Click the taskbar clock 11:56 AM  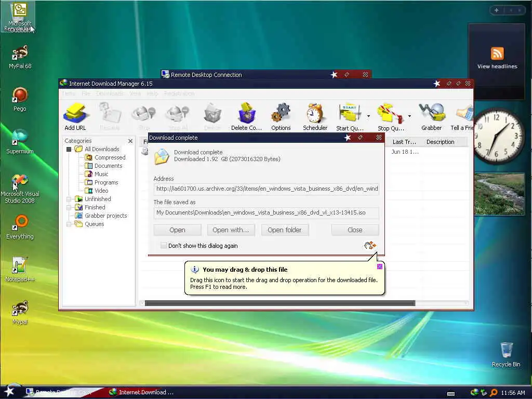[513, 393]
